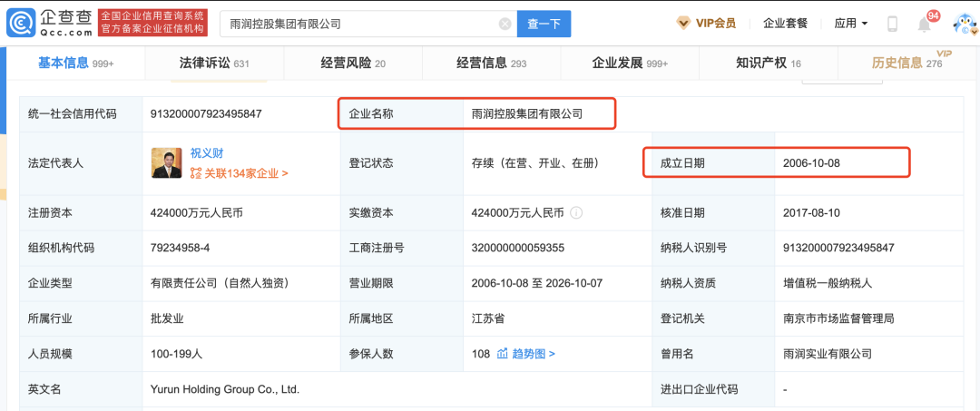Open the user avatar menu
Screen dimensions: 980x411
coord(965,24)
